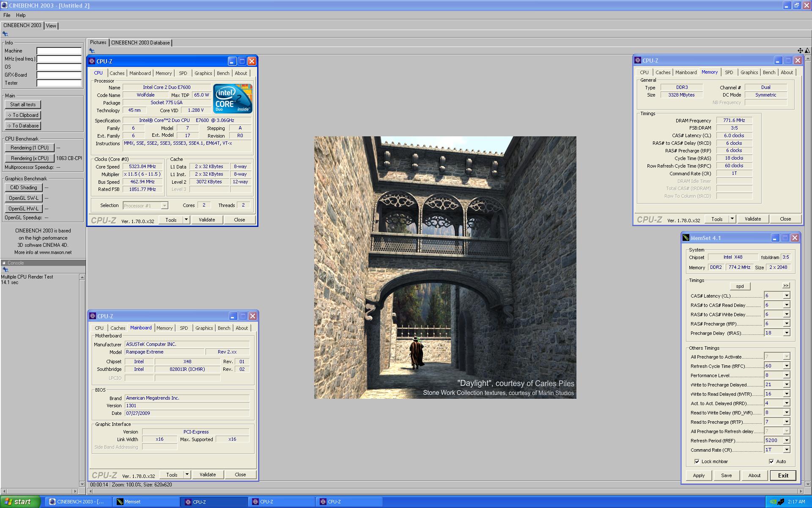Click the -> To Clipboard button
Image resolution: width=812 pixels, height=508 pixels.
(23, 115)
